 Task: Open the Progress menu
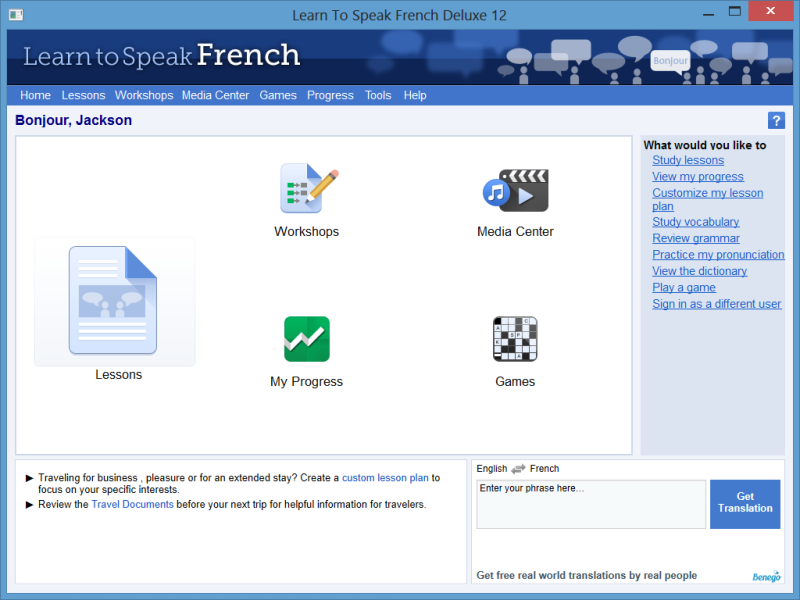(x=330, y=95)
